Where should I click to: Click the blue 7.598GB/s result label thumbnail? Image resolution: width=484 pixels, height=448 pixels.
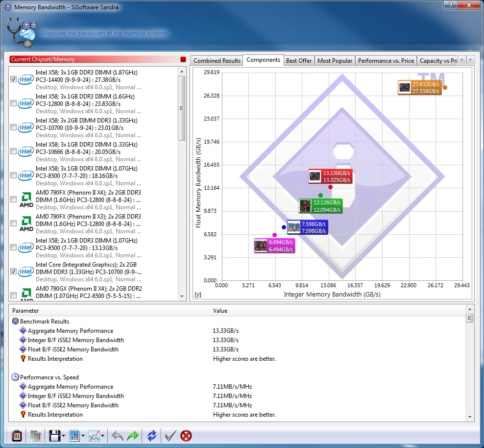pos(293,227)
